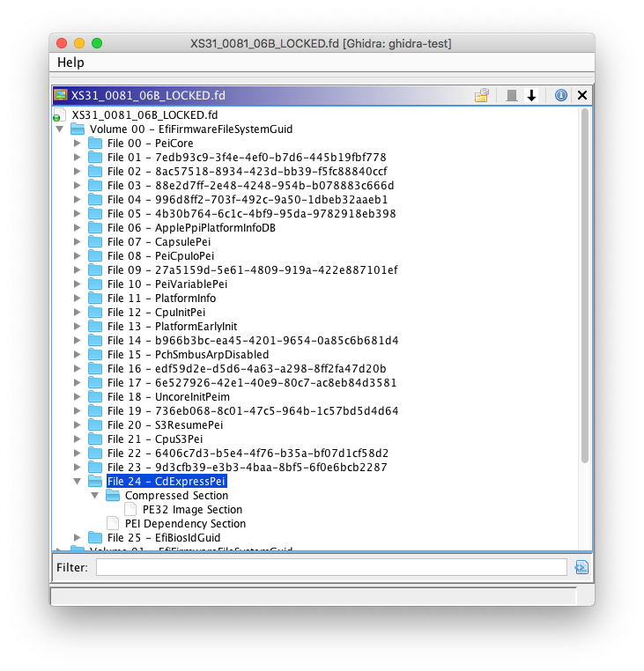Zoom the window with green button
Screen dimensions: 644x671
click(x=97, y=43)
